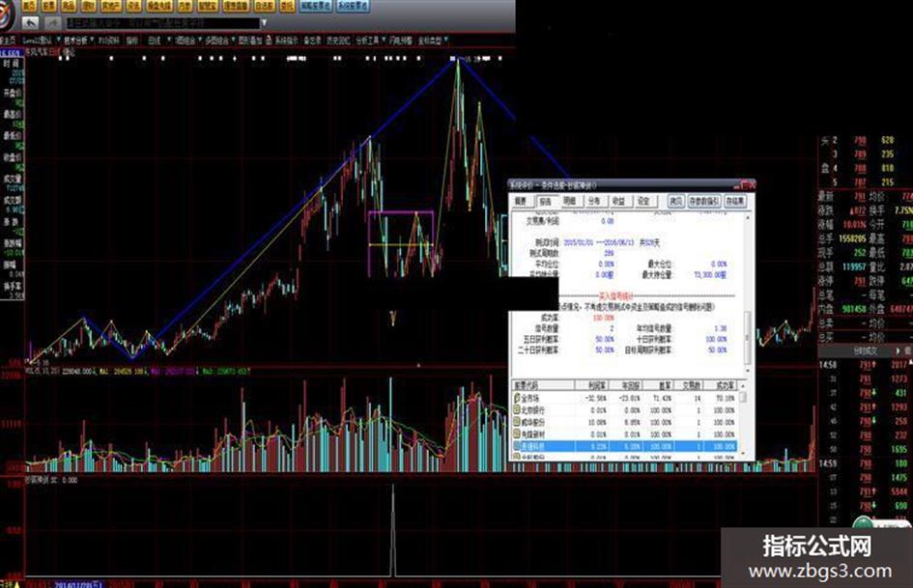The image size is (913, 588).
Task: Click the highlighted date label on time axis
Action: tap(78, 583)
